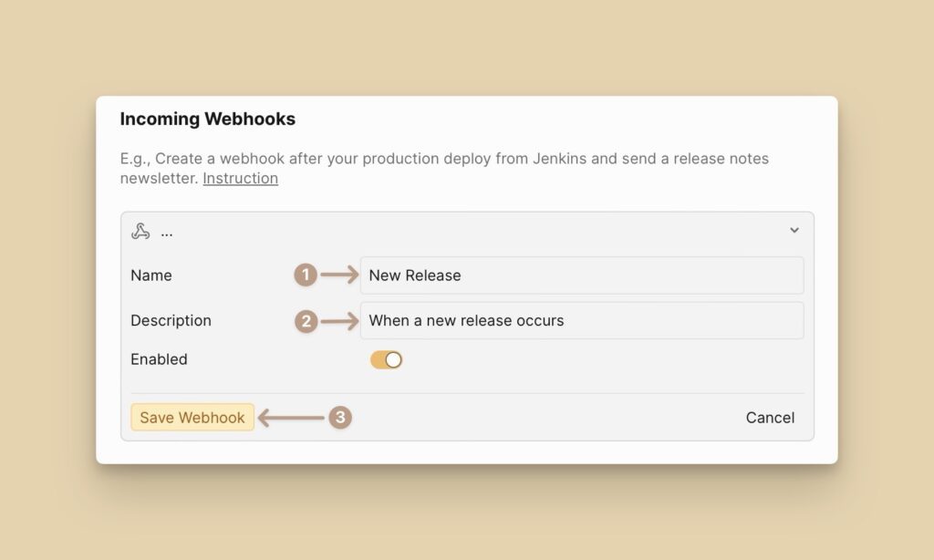Click the arrow pointing to the Description field

pos(337,320)
